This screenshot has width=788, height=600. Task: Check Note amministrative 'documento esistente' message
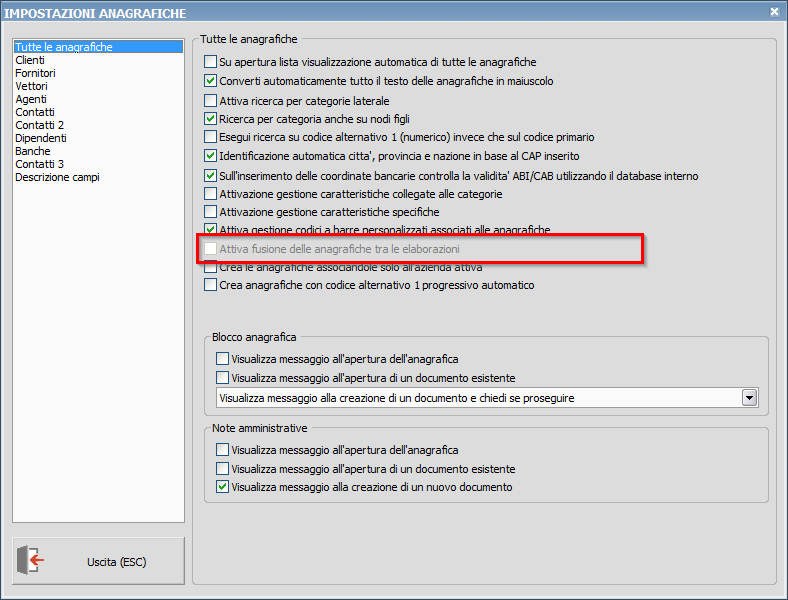222,468
